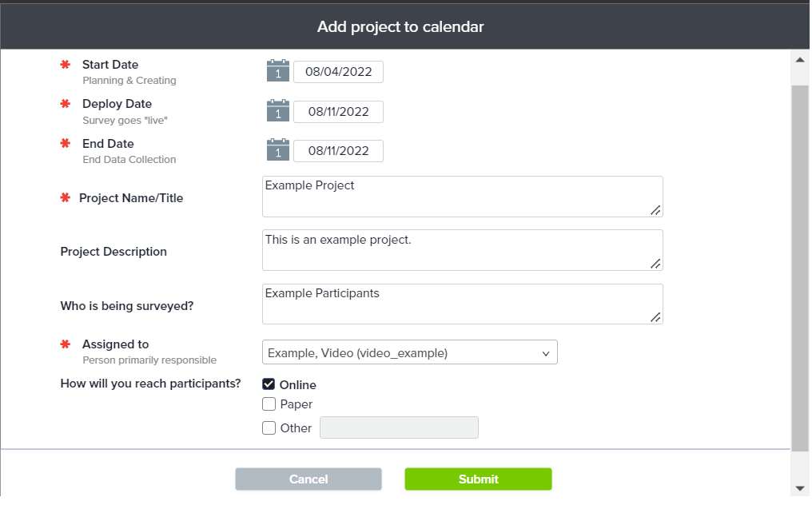Click the scroll up arrow of the dialog
Image resolution: width=812 pixels, height=513 pixels.
[800, 59]
